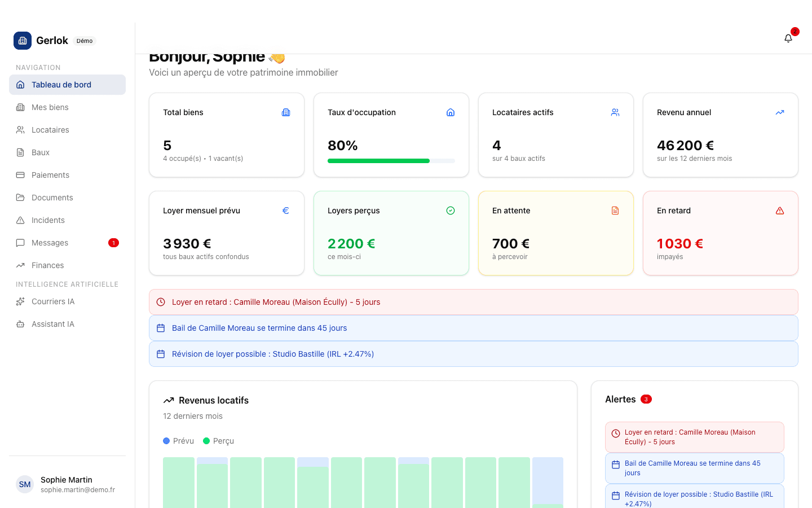
Task: Open the late rent alert banner for Camille Moreau
Action: (x=473, y=302)
